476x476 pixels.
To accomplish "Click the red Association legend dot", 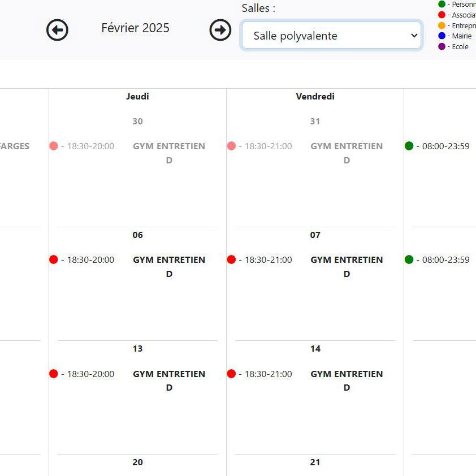I will [442, 15].
